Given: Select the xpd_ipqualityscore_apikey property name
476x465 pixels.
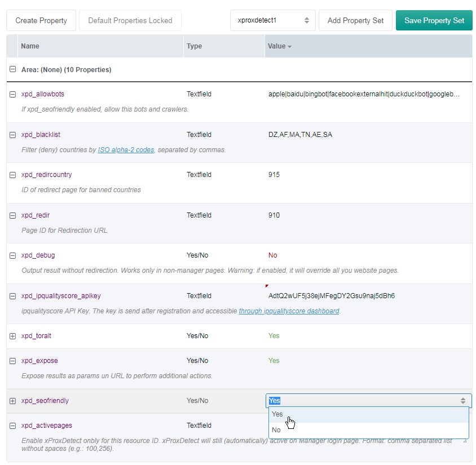Looking at the screenshot, I should pos(61,296).
